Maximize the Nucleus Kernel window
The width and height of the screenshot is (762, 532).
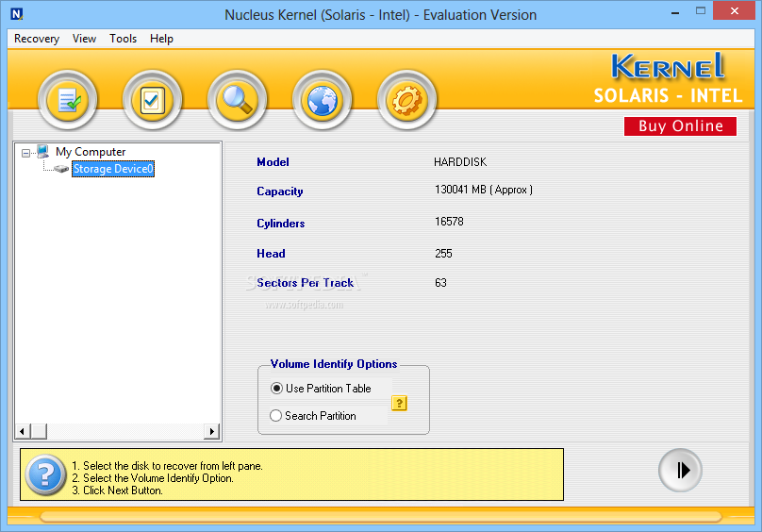[701, 10]
